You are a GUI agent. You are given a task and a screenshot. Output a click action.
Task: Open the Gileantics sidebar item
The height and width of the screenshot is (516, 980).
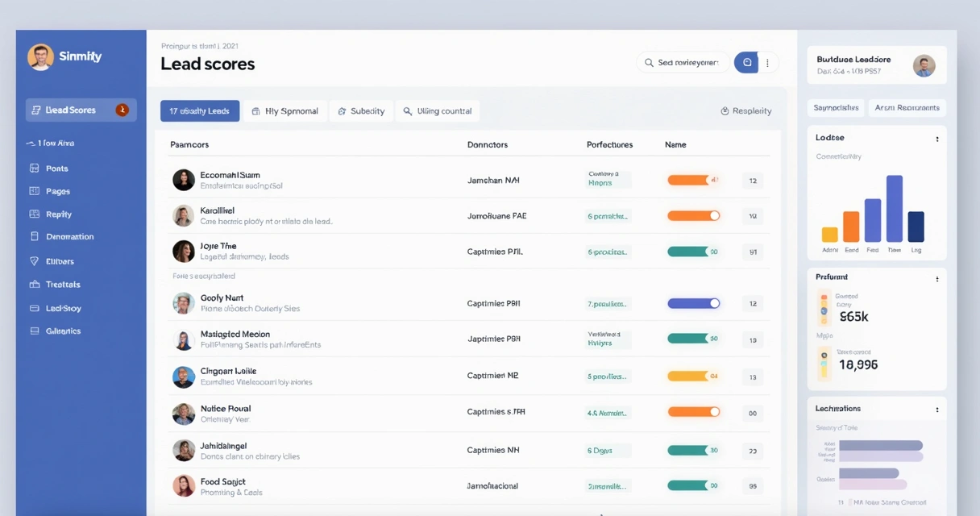[62, 331]
